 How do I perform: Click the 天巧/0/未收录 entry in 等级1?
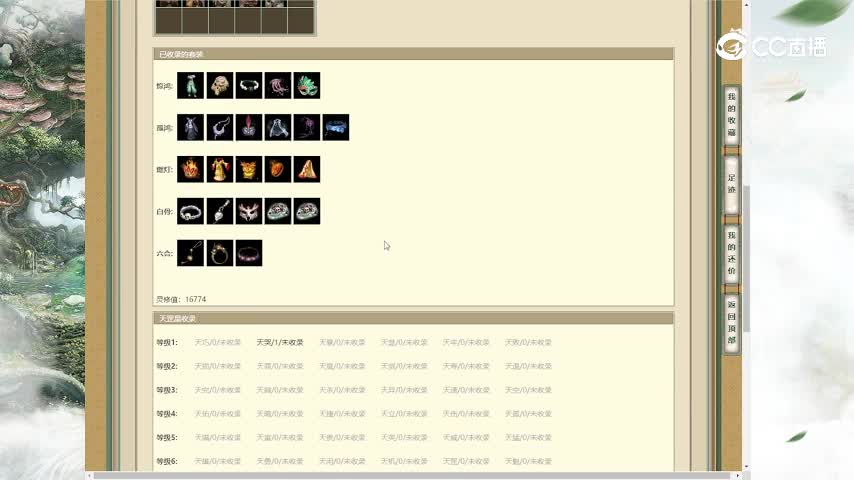(x=217, y=343)
